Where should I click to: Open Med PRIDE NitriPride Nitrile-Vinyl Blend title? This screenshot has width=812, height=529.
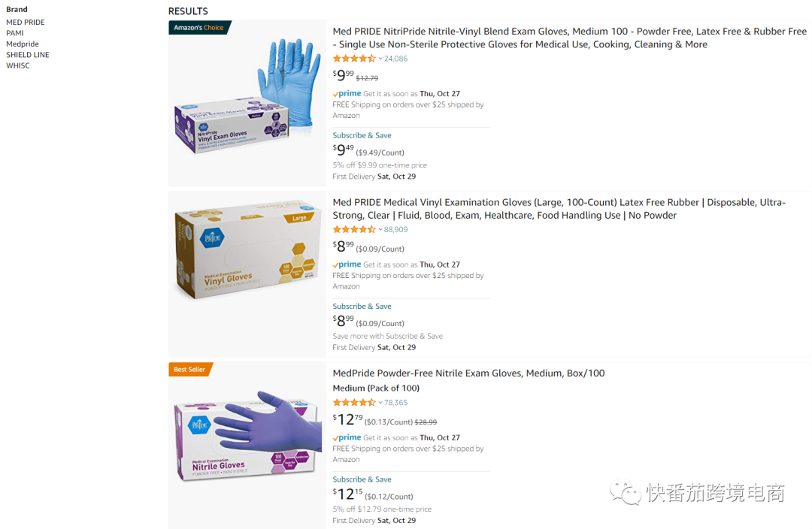[x=570, y=38]
